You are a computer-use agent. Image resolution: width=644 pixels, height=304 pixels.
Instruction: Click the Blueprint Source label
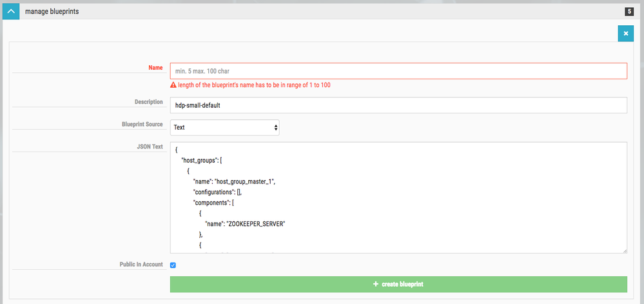(142, 124)
